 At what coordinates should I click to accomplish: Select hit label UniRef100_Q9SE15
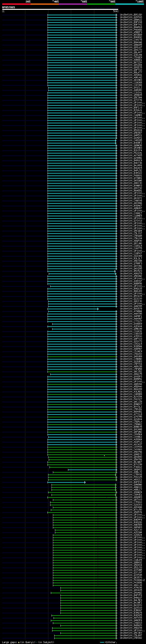pos(131,67)
